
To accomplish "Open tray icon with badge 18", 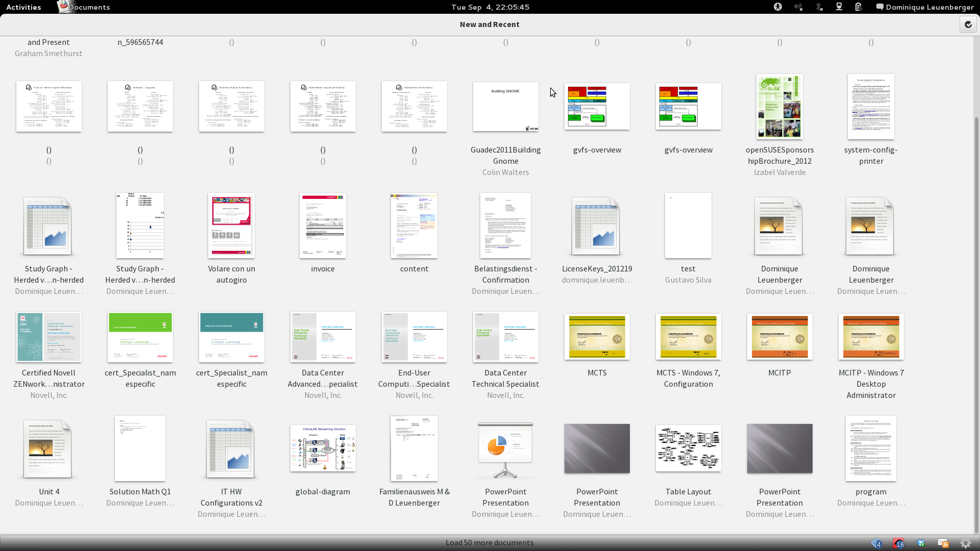I will [898, 543].
